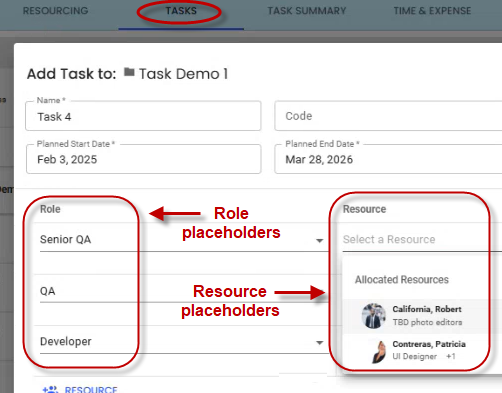Viewport: 502px width, 393px height.
Task: Open the Tasks tab
Action: tap(181, 11)
